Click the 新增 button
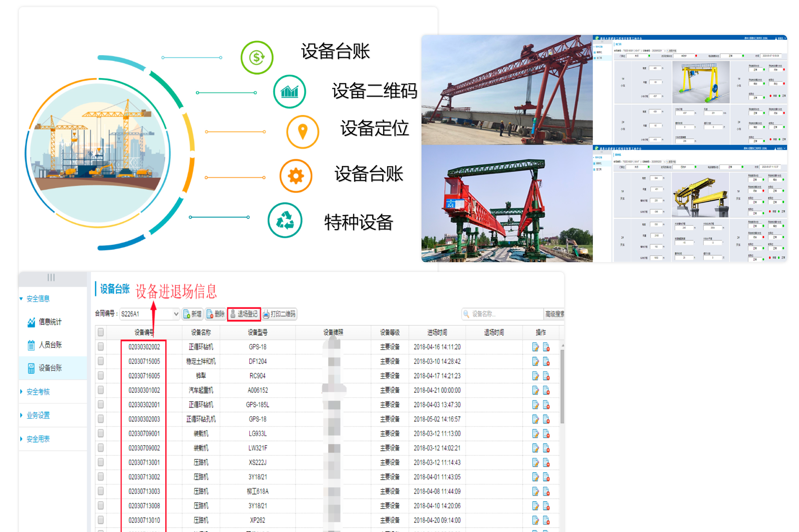The image size is (799, 532). 192,314
